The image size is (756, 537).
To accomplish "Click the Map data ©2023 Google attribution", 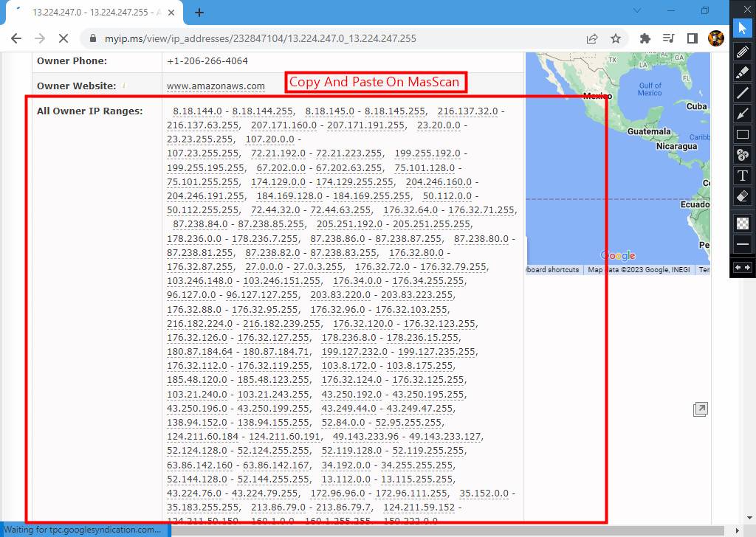I will tap(639, 270).
